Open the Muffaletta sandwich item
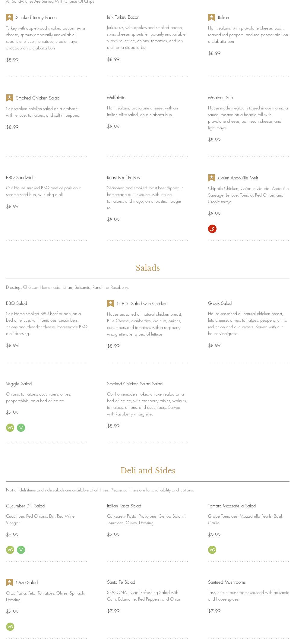The height and width of the screenshot is (644, 291). point(116,98)
